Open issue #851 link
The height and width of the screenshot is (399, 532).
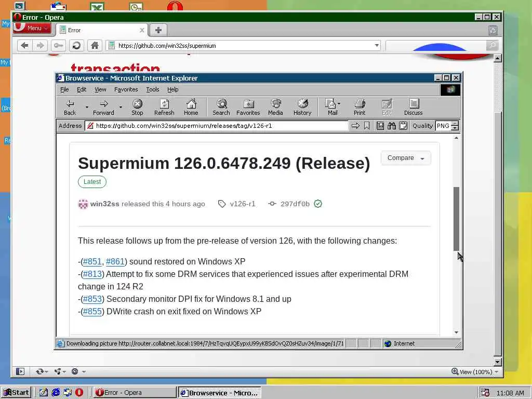[x=92, y=262]
